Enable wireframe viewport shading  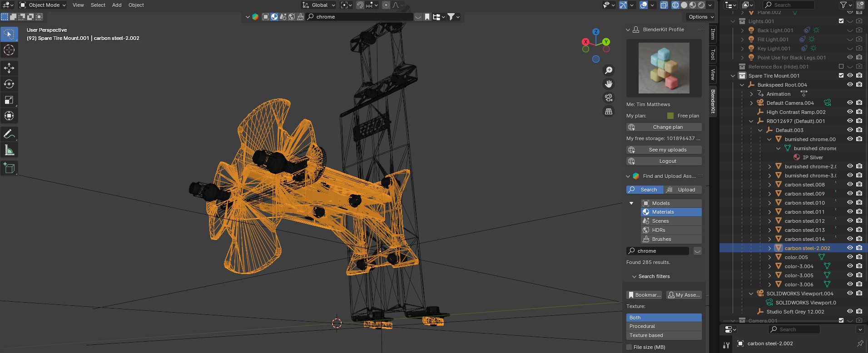click(675, 5)
